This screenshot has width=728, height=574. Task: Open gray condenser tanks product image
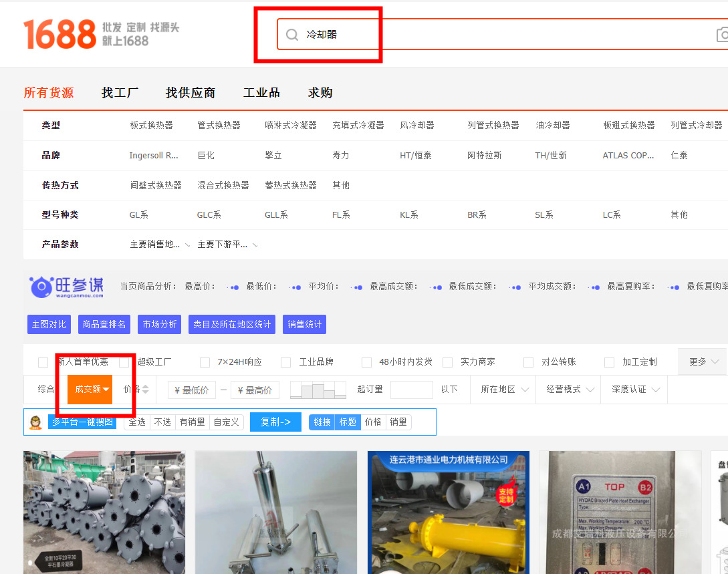104,513
